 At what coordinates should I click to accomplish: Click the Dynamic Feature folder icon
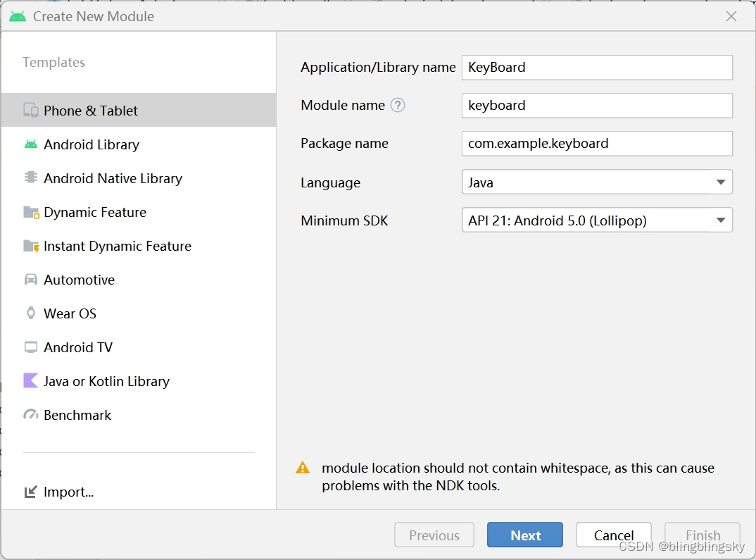31,212
